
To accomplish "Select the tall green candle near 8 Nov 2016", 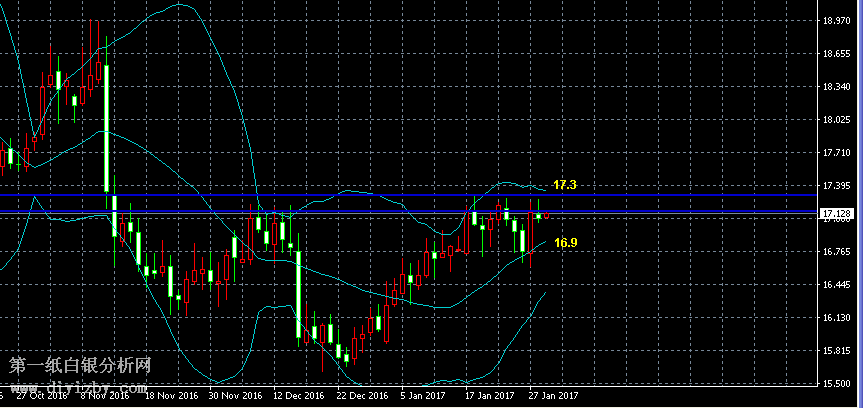I will click(x=106, y=128).
